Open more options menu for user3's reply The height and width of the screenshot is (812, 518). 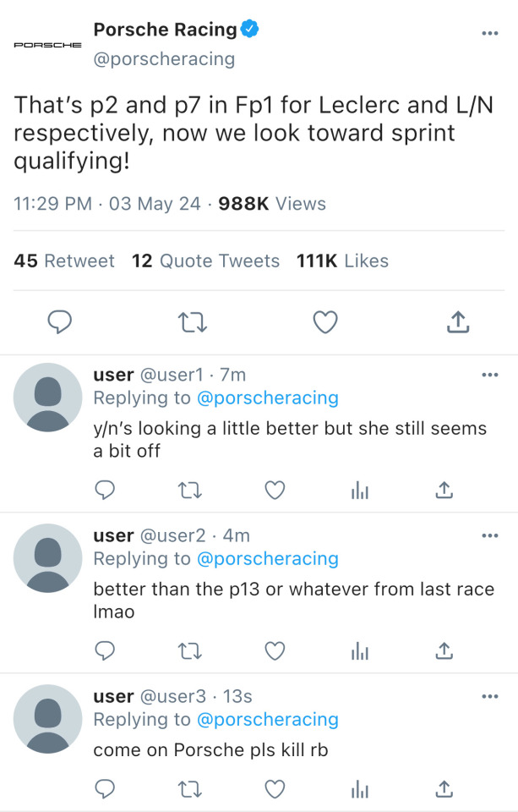(x=490, y=696)
